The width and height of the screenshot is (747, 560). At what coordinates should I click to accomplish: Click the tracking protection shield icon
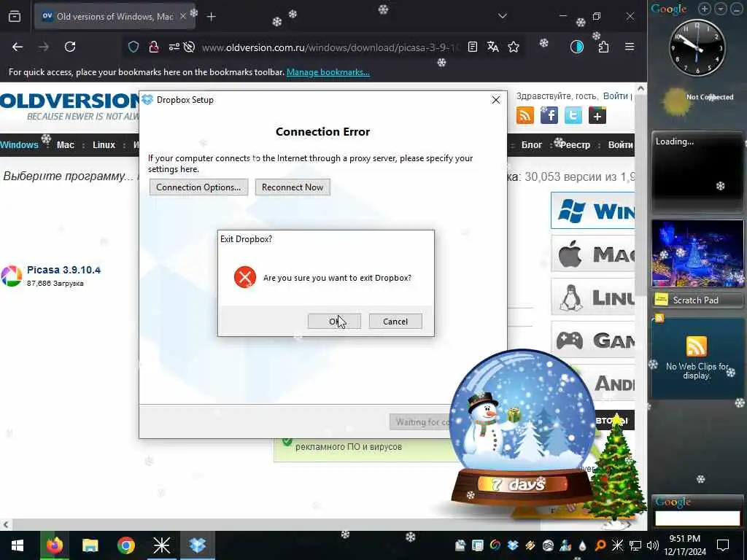point(133,47)
